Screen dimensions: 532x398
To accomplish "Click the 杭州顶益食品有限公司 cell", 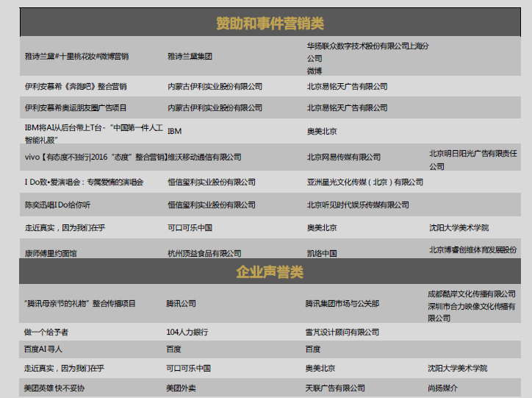I will coord(204,253).
